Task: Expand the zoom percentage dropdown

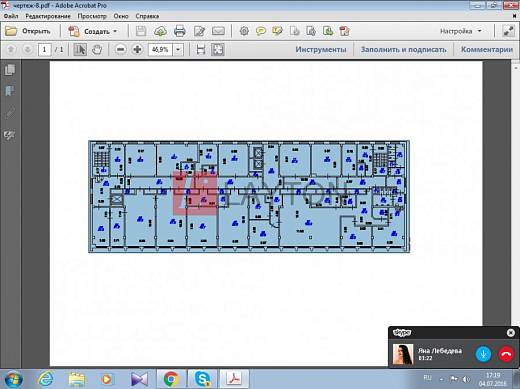Action: click(178, 50)
